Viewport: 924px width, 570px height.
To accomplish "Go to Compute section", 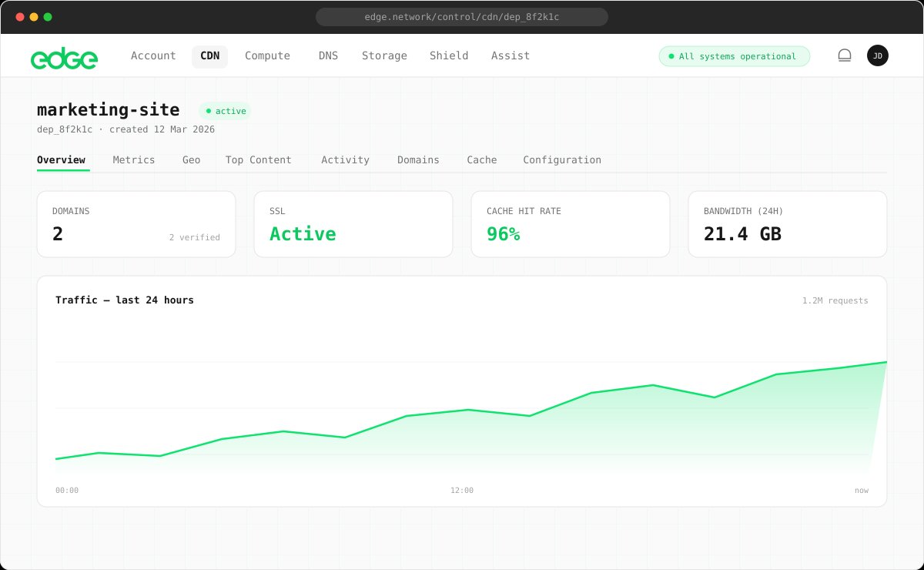I will (x=267, y=55).
